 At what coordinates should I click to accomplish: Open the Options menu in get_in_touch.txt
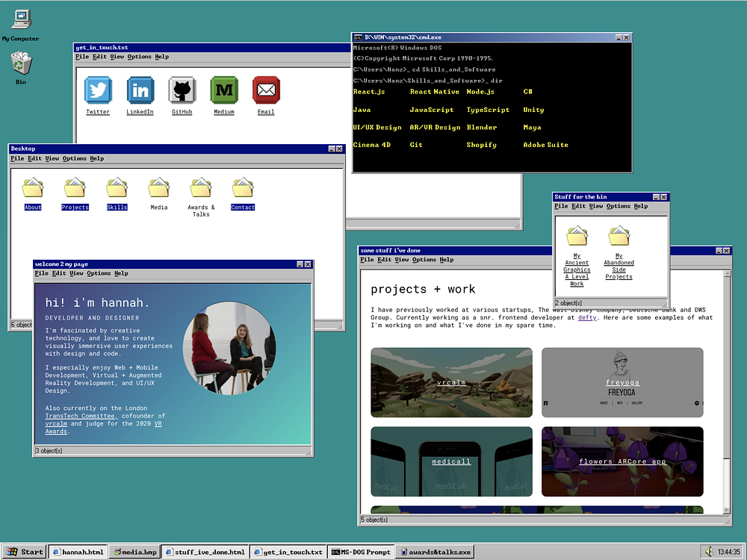(x=138, y=56)
